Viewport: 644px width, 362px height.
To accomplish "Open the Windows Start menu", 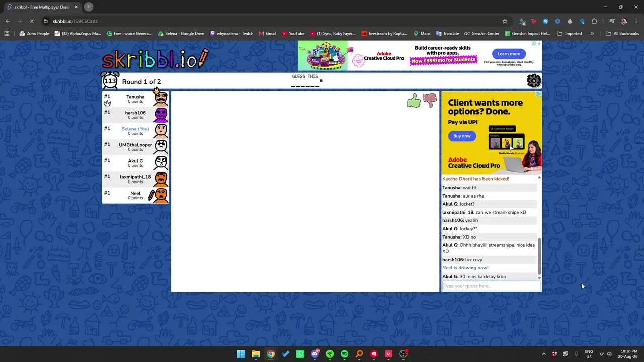I will tap(241, 354).
